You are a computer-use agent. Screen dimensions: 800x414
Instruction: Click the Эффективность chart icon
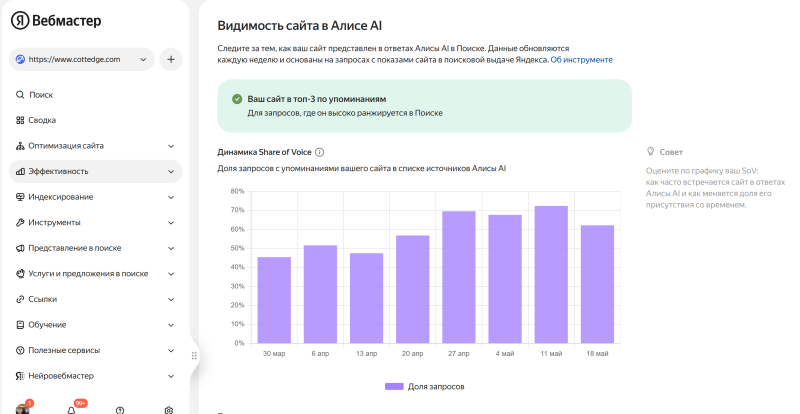pyautogui.click(x=20, y=172)
